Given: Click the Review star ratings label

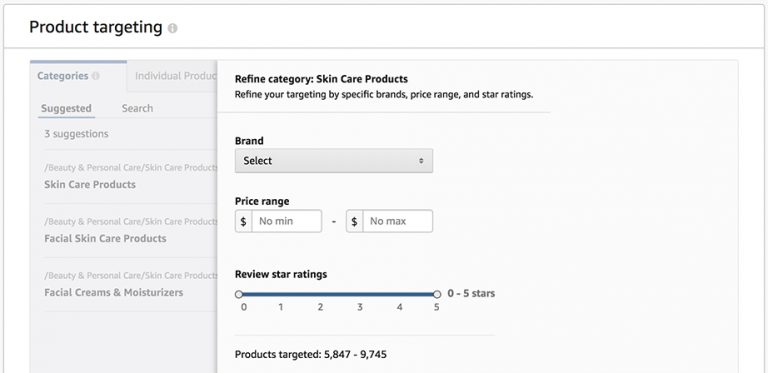Looking at the screenshot, I should [x=281, y=274].
